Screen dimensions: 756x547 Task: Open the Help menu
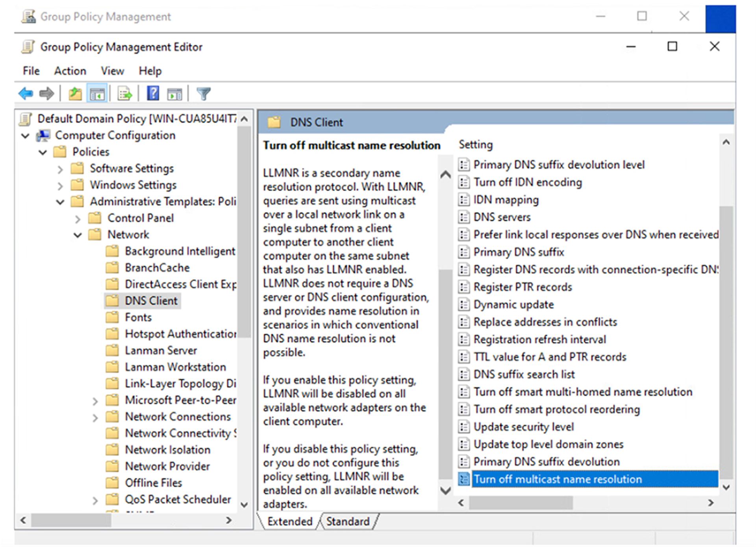click(x=150, y=71)
